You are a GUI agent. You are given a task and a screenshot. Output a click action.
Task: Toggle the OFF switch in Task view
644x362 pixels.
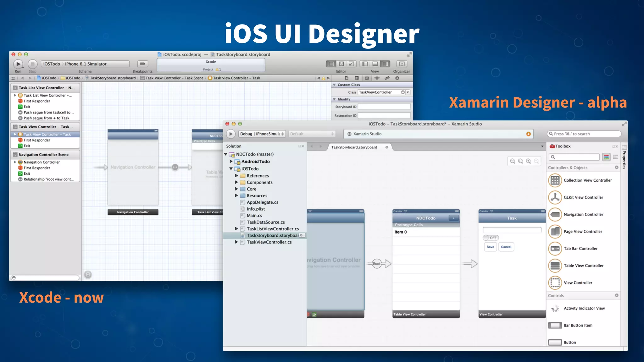coord(491,238)
